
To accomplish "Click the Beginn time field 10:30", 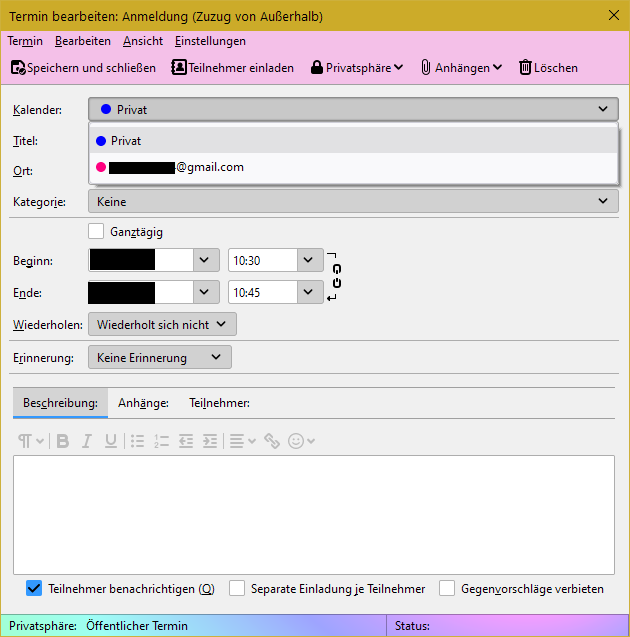I will (263, 260).
